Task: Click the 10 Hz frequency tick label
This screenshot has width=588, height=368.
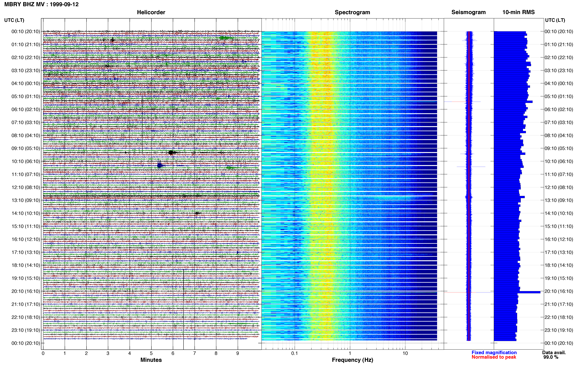Action: [405, 353]
